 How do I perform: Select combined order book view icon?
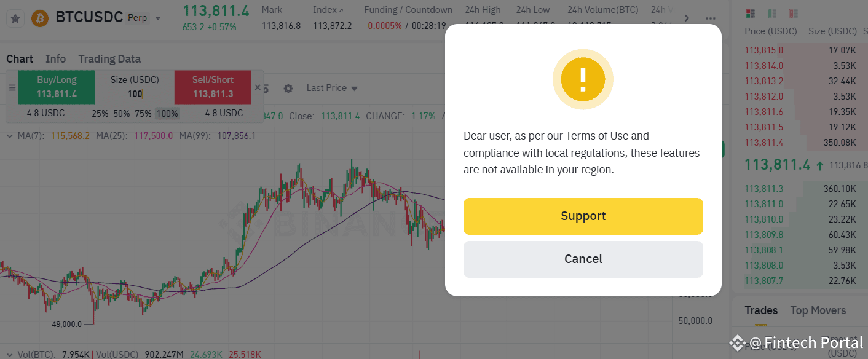[x=750, y=14]
